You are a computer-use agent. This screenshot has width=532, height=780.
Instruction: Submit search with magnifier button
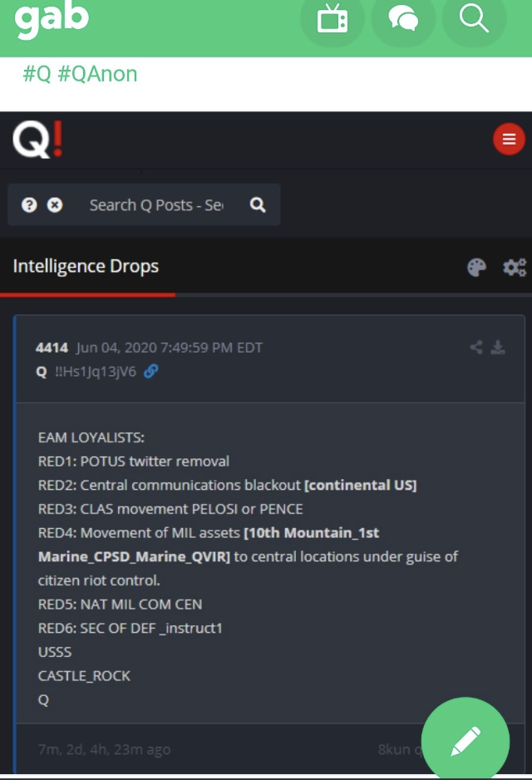click(x=258, y=205)
